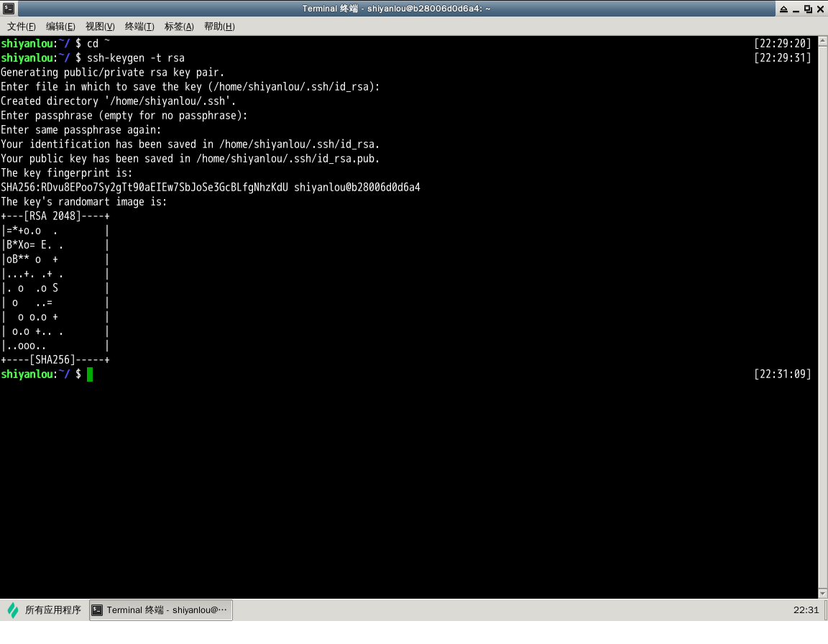Viewport: 828px width, 644px height.
Task: Open the 编辑(E) menu
Action: [x=60, y=27]
